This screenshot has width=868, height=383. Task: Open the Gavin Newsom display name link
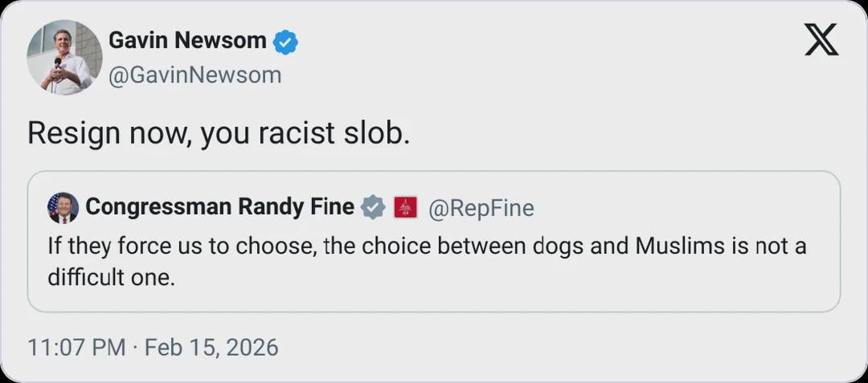tap(187, 40)
